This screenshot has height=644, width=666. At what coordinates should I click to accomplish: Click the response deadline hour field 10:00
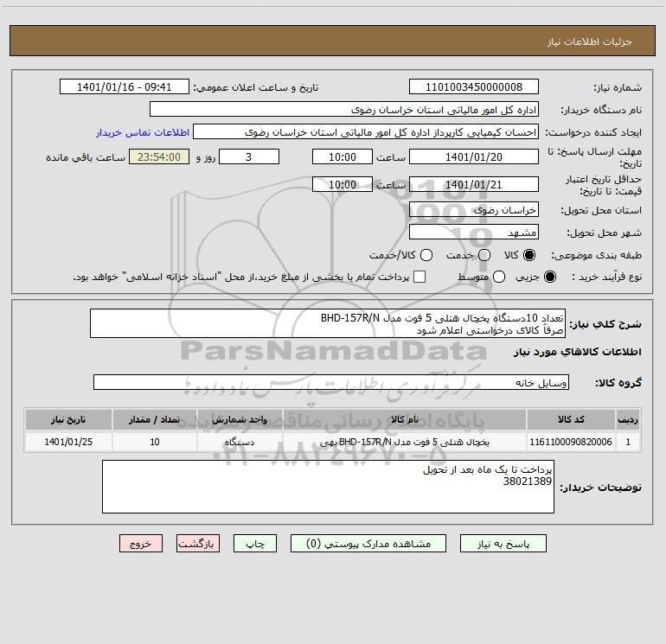coord(343,156)
